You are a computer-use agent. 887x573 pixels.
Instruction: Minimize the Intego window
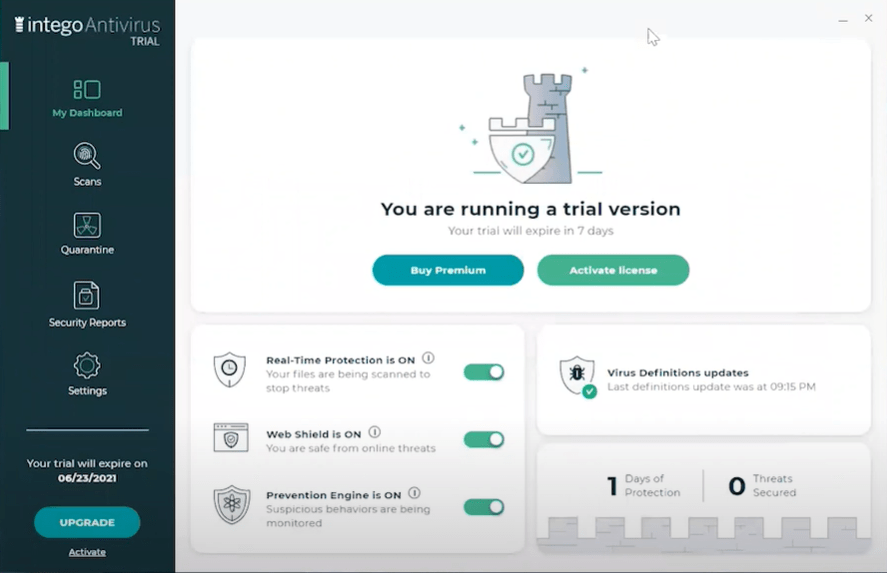[x=843, y=19]
